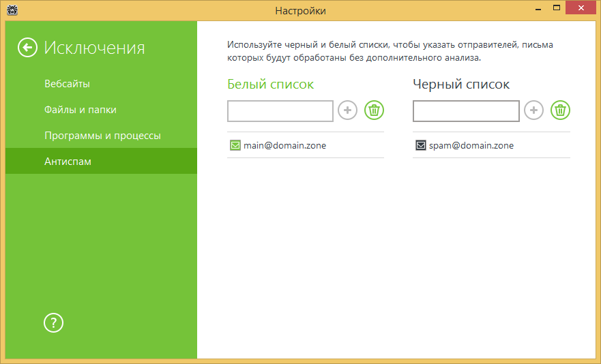
Task: Go back using the arrow beside Исключения
Action: (x=27, y=48)
